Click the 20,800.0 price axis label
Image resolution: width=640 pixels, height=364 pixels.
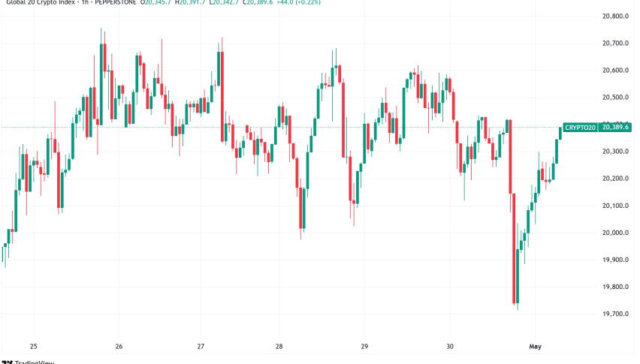(x=614, y=17)
